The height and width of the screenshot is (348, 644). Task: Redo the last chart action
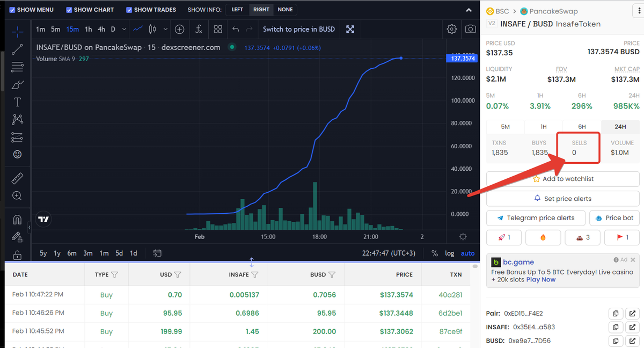click(249, 29)
